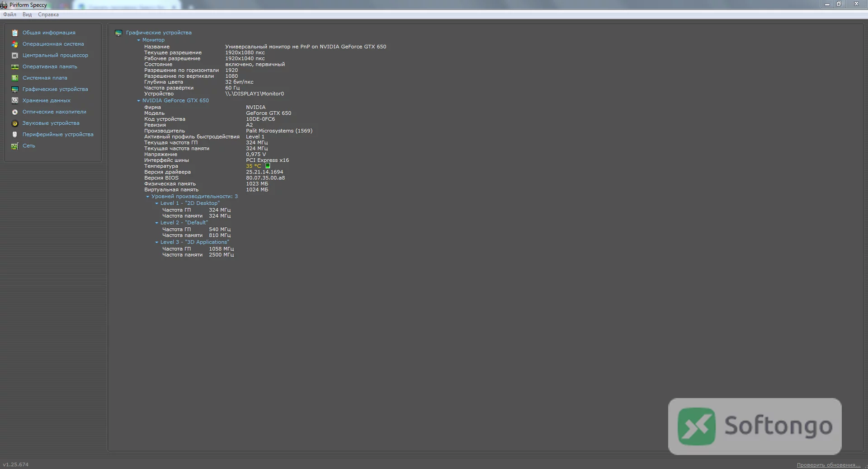Screen dimensions: 868x469
Task: Click the 1920x1040 пкс working resolution value
Action: [245, 58]
